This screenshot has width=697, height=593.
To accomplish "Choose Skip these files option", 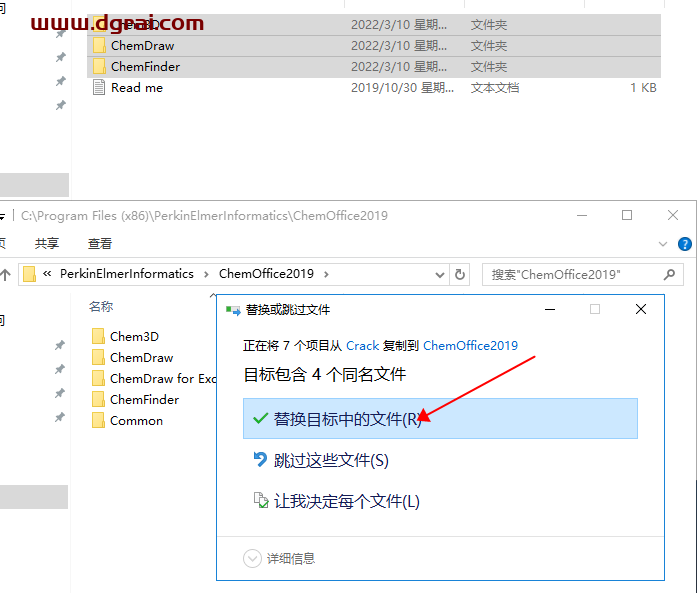I will 330,460.
